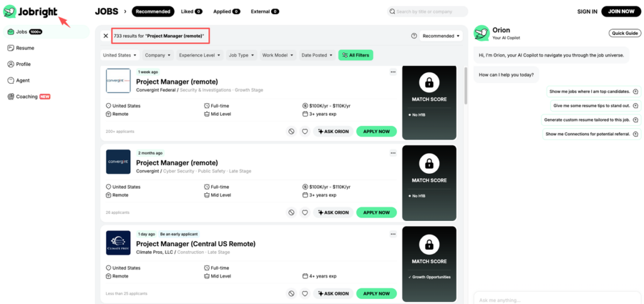644x304 pixels.
Task: Open the Quick Guide
Action: point(625,33)
